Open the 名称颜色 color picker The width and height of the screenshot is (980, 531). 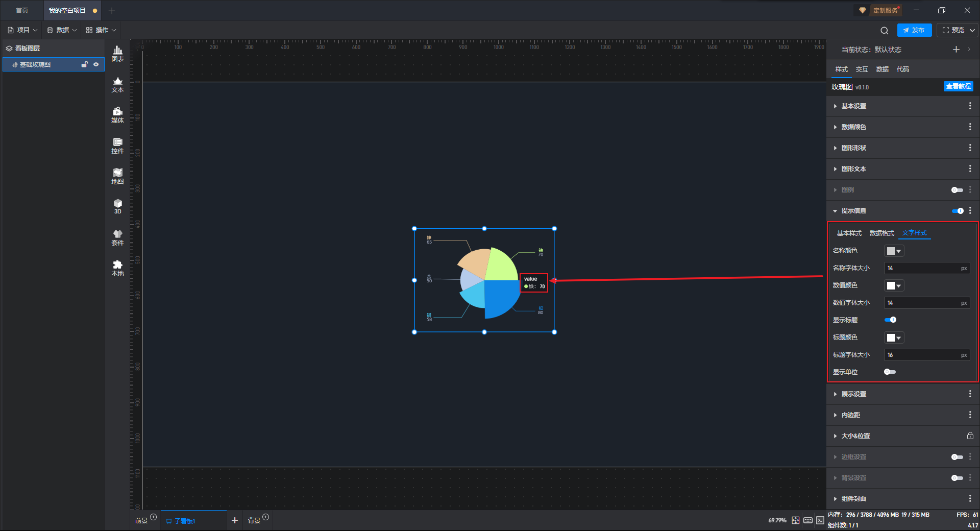[894, 251]
